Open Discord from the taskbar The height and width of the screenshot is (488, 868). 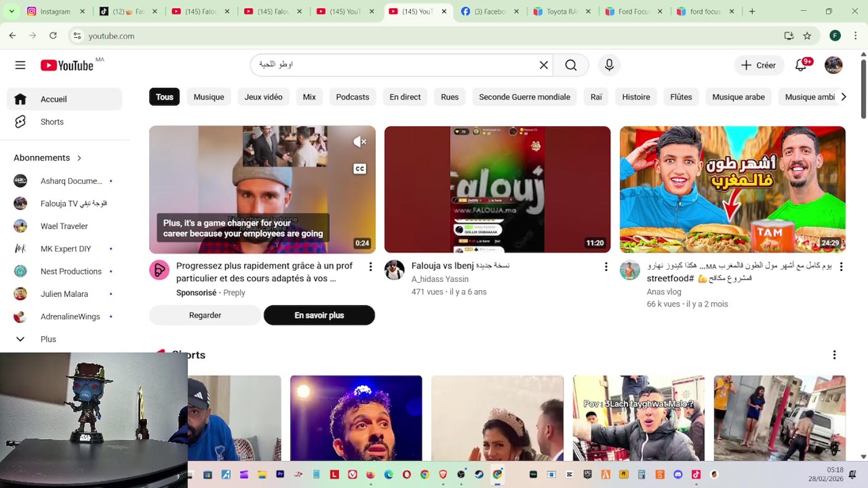(x=677, y=474)
